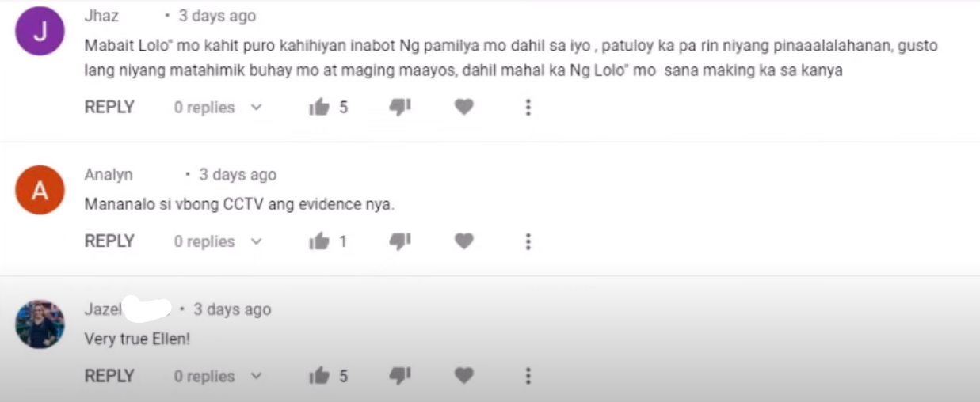The width and height of the screenshot is (980, 402).
Task: Thumbs up Jazel's 'Very true Ellen!' comment
Action: pyautogui.click(x=319, y=376)
